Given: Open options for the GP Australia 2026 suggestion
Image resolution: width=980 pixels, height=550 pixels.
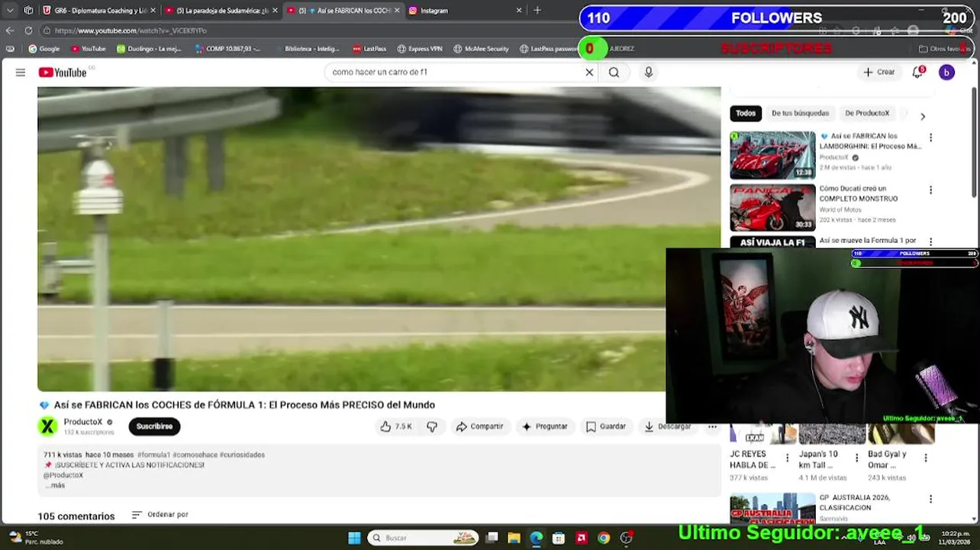Looking at the screenshot, I should click(930, 499).
